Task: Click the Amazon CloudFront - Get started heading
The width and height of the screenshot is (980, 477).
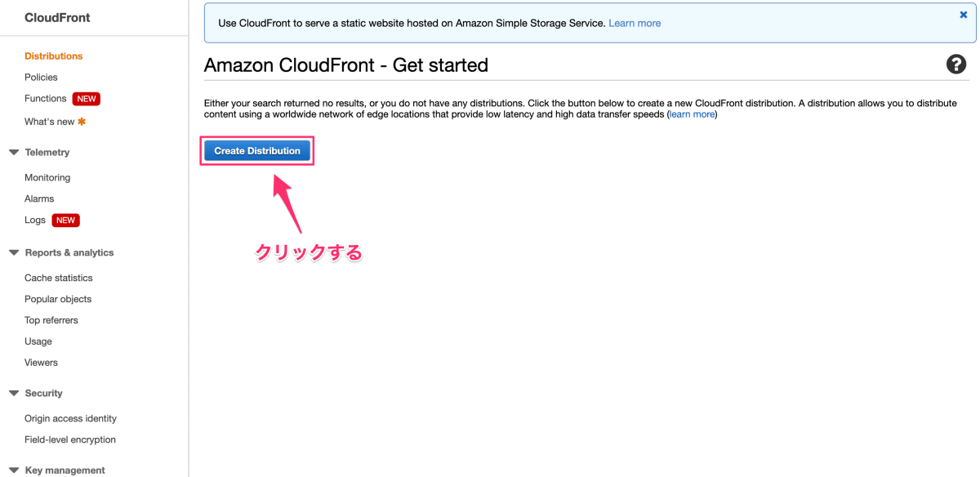Action: coord(345,65)
